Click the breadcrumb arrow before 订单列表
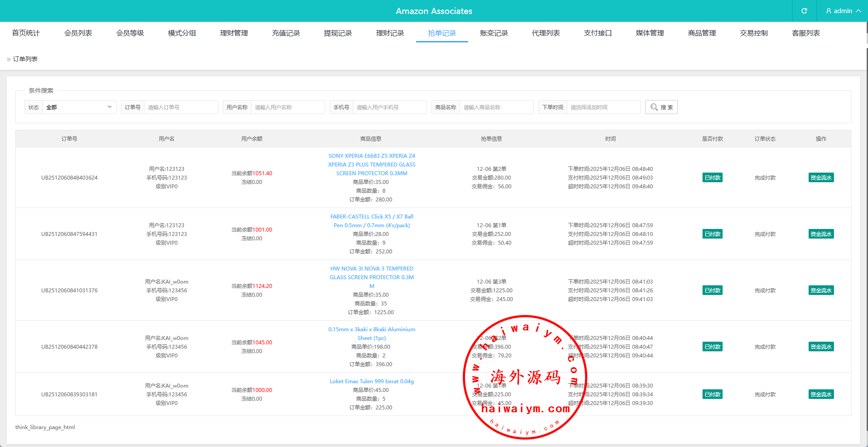 [9, 59]
